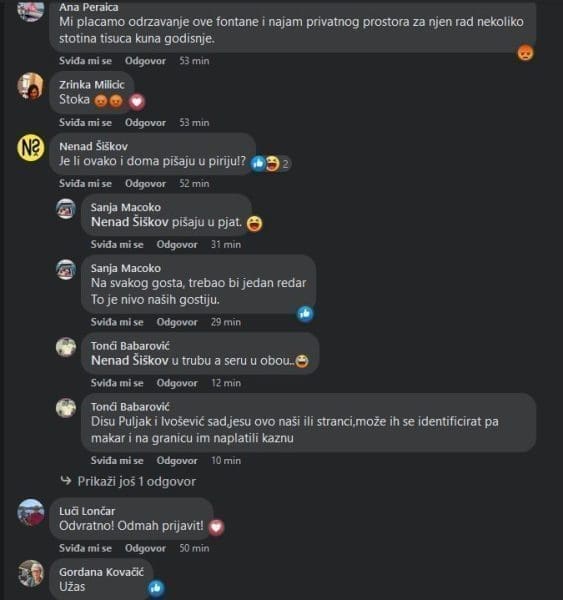This screenshot has width=563, height=600.
Task: Click the like reaction on Gordana Kovačić's comment
Action: tap(156, 588)
